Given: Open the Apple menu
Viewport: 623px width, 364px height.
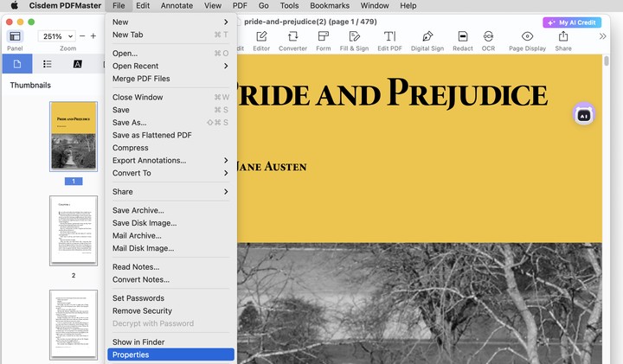Looking at the screenshot, I should (15, 5).
